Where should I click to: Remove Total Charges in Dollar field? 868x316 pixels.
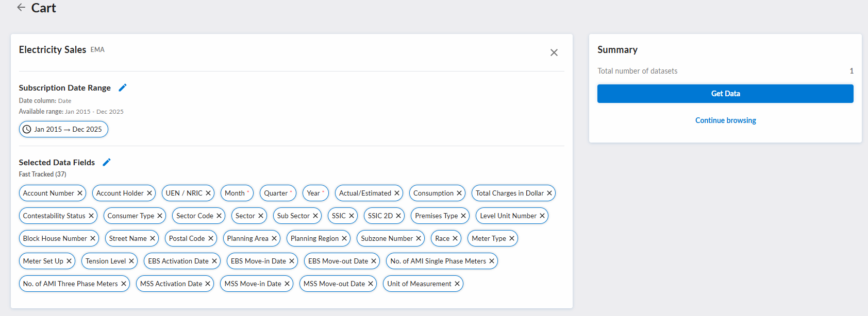549,193
